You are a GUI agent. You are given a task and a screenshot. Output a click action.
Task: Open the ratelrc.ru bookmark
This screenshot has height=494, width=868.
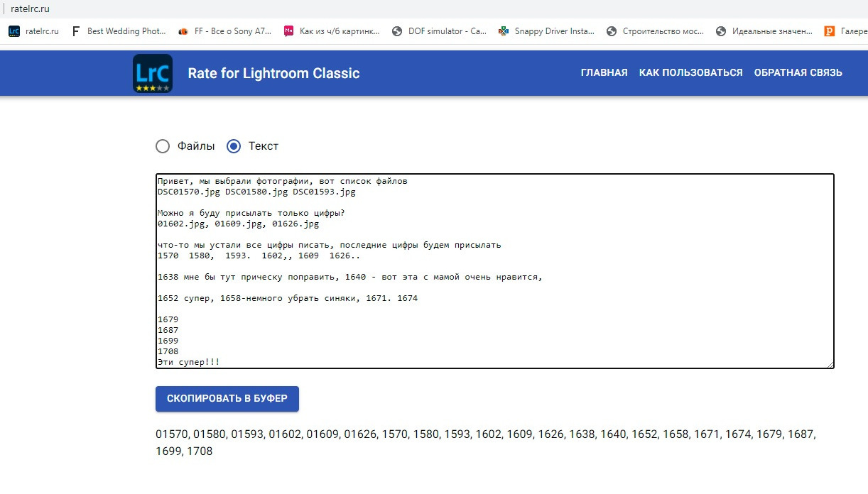[x=34, y=31]
